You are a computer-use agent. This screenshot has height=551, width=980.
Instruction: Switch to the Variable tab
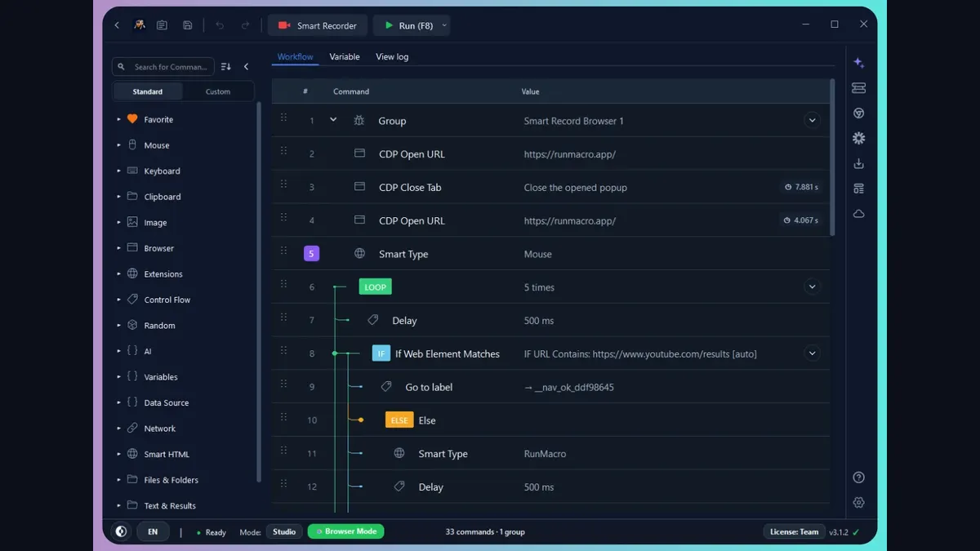(345, 57)
